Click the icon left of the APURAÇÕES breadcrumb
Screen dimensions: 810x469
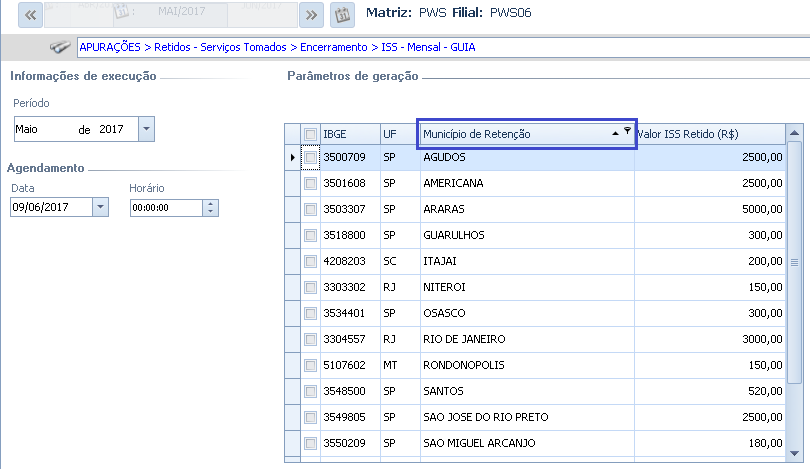[61, 47]
